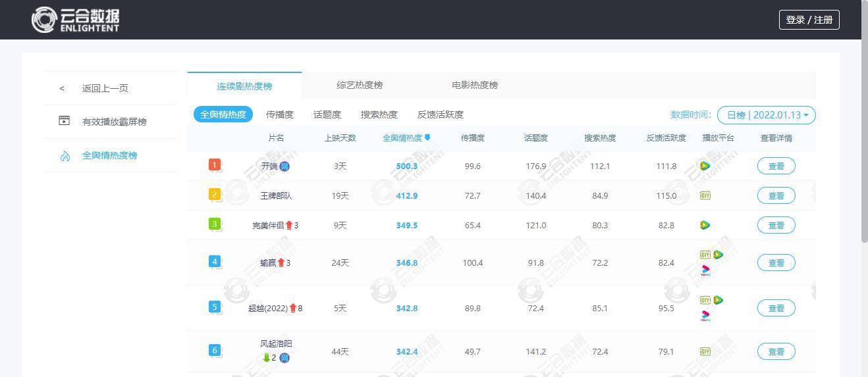Click the video icon beside 有效播放霸屏榜
Screen dimensions: 868x377
64,121
